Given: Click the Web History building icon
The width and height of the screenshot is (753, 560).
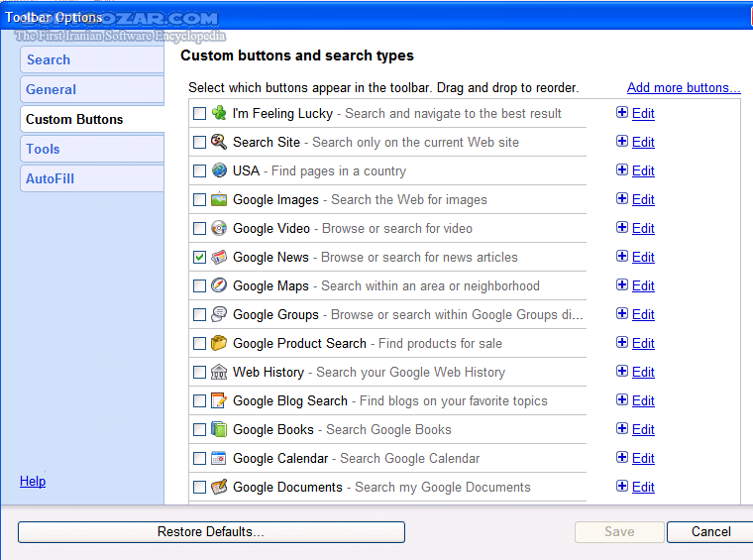Looking at the screenshot, I should pyautogui.click(x=219, y=372).
